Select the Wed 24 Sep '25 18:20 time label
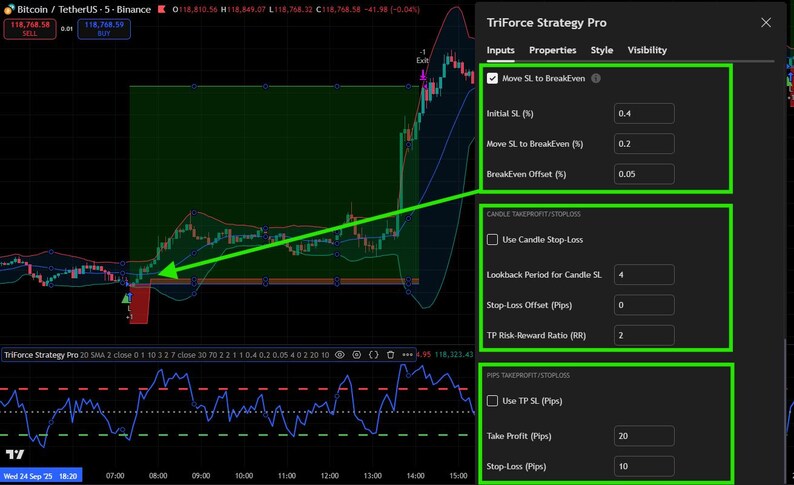The width and height of the screenshot is (794, 485). 41,476
